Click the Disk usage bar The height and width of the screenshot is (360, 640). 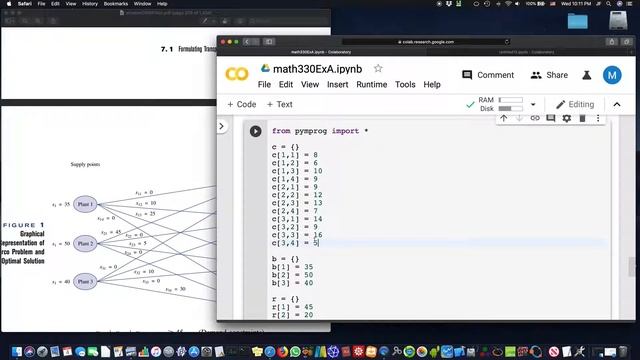(510, 109)
